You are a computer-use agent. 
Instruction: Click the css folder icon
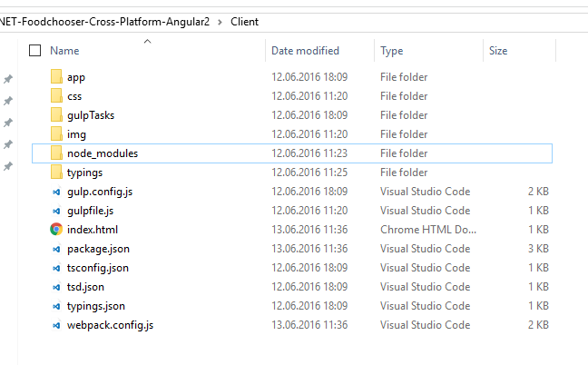(56, 95)
